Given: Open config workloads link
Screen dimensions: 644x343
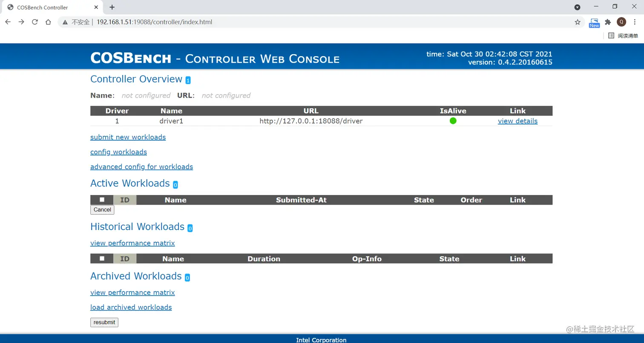Looking at the screenshot, I should point(118,152).
